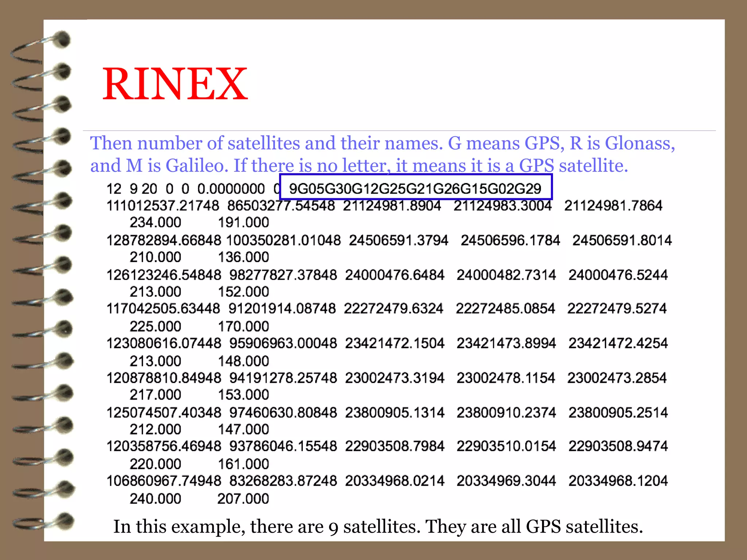Click the value 22903508.7984

pyautogui.click(x=395, y=446)
